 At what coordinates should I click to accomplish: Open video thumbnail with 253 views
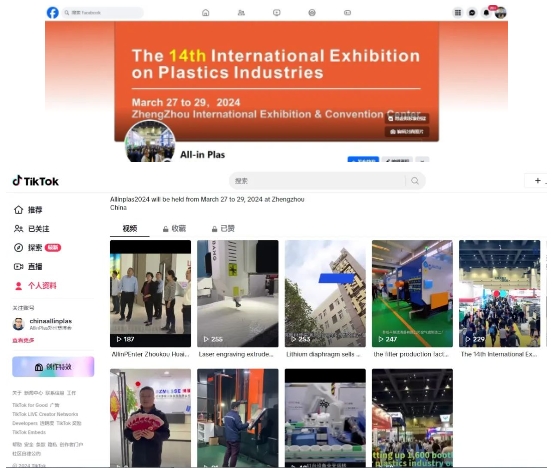pos(325,294)
